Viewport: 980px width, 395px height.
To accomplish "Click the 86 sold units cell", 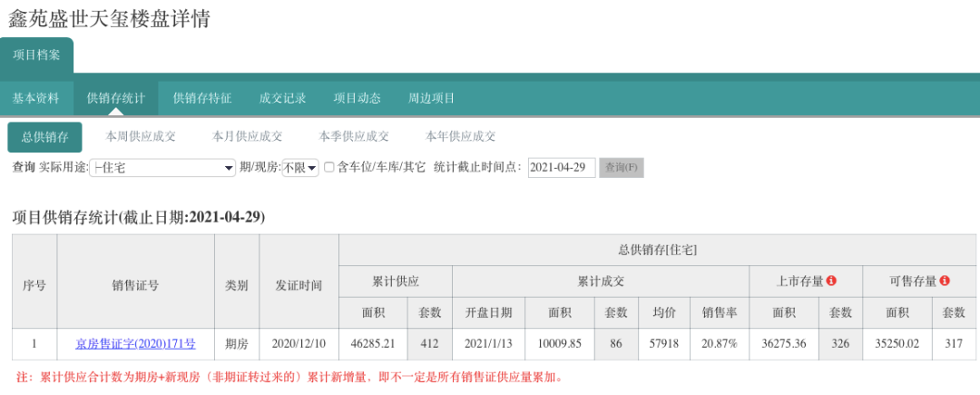I will click(616, 344).
